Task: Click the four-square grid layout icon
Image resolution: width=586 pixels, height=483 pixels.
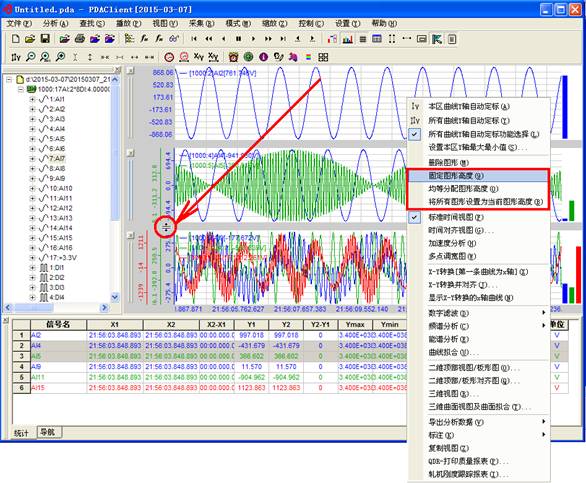Action: coord(323,57)
